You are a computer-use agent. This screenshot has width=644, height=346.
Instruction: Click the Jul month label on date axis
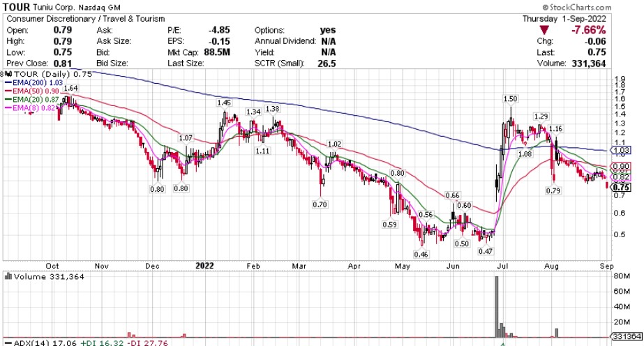[x=503, y=266]
